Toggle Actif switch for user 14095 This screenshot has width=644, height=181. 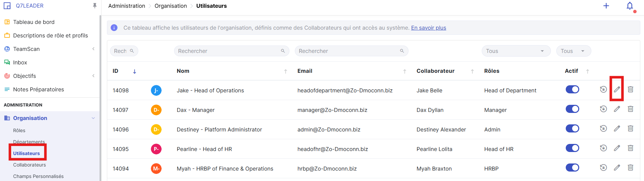tap(572, 148)
